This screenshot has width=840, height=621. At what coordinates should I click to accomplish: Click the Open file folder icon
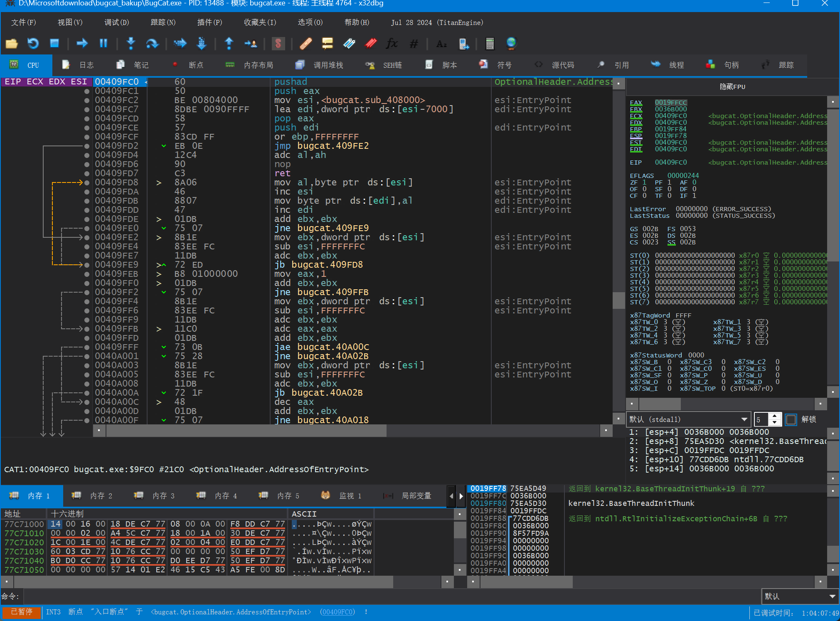click(12, 43)
